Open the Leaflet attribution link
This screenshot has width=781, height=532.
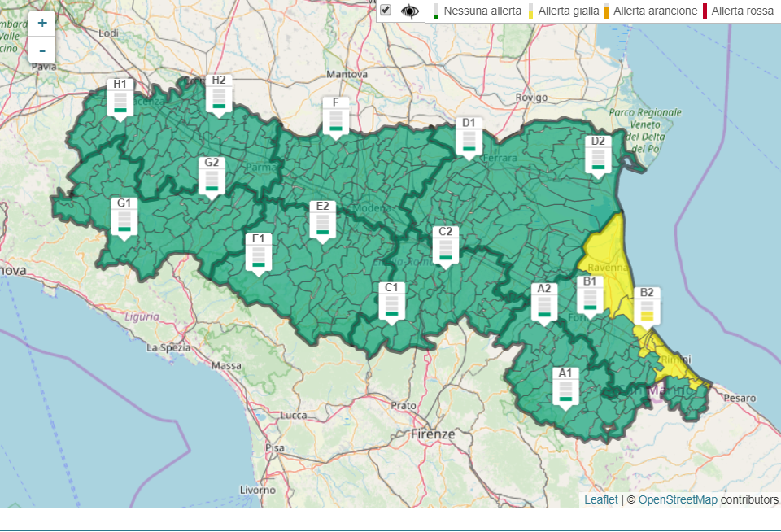coord(600,499)
